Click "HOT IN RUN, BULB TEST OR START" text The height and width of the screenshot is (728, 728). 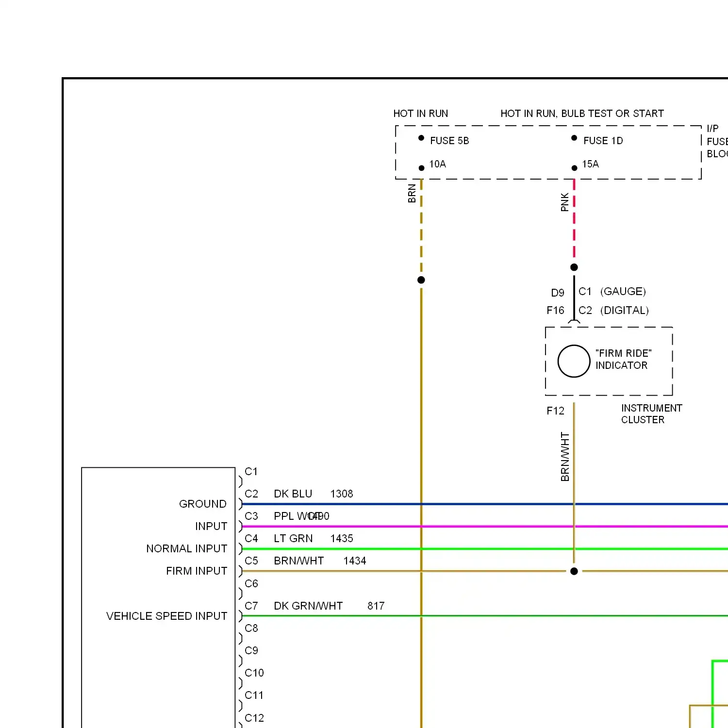(x=582, y=114)
